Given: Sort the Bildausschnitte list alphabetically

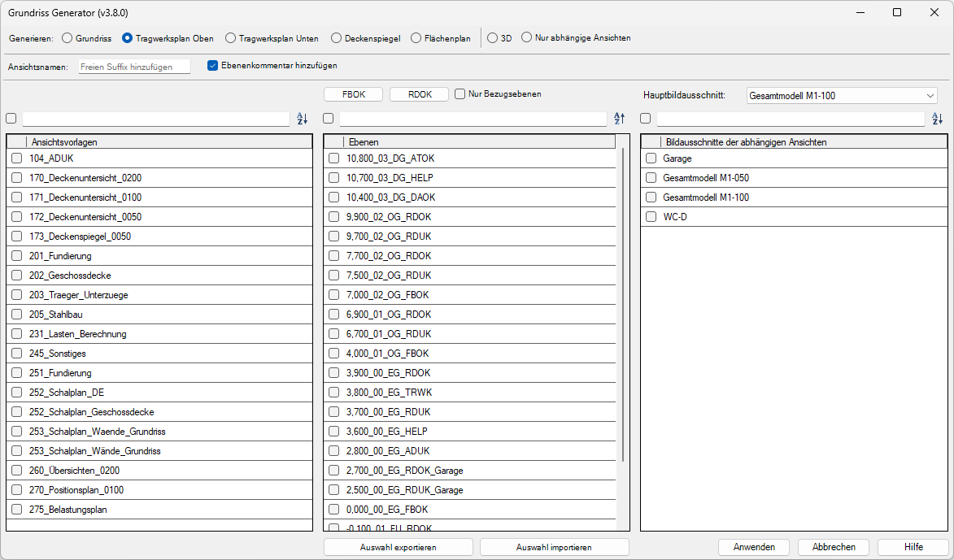Looking at the screenshot, I should 937,119.
